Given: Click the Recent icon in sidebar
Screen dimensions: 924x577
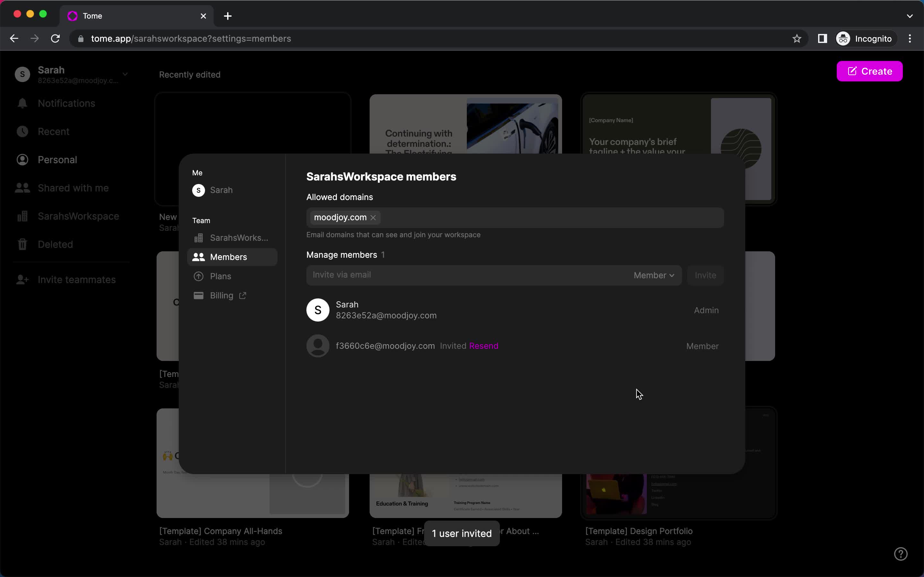Looking at the screenshot, I should [x=22, y=131].
